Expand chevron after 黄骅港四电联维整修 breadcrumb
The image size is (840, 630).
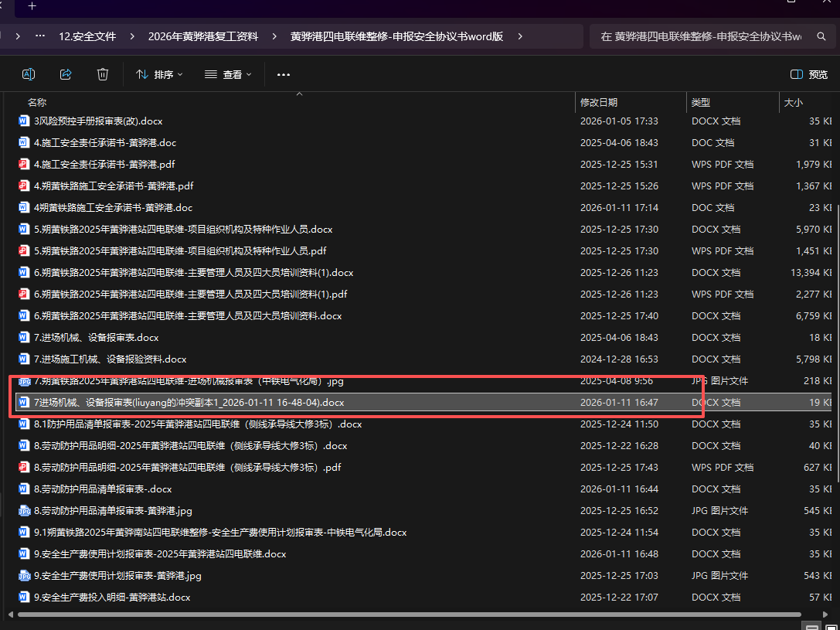pyautogui.click(x=520, y=36)
